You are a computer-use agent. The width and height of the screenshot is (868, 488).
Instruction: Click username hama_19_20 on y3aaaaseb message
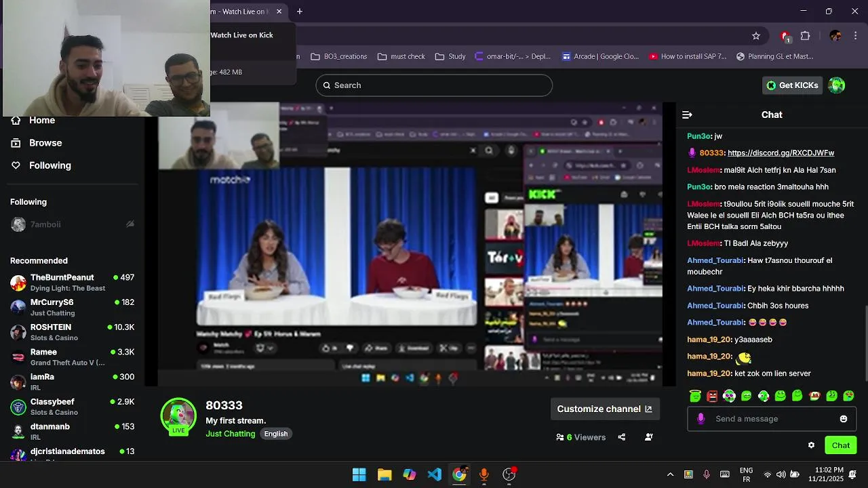click(709, 340)
